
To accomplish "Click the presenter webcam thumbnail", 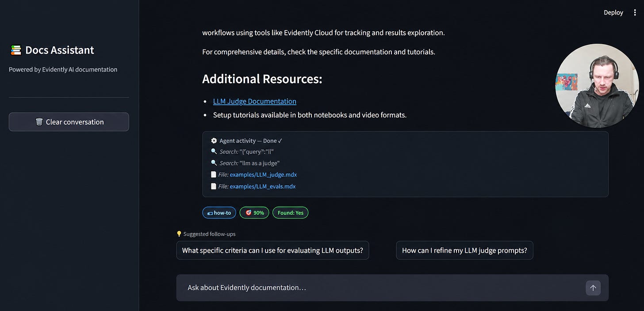I will (x=597, y=86).
